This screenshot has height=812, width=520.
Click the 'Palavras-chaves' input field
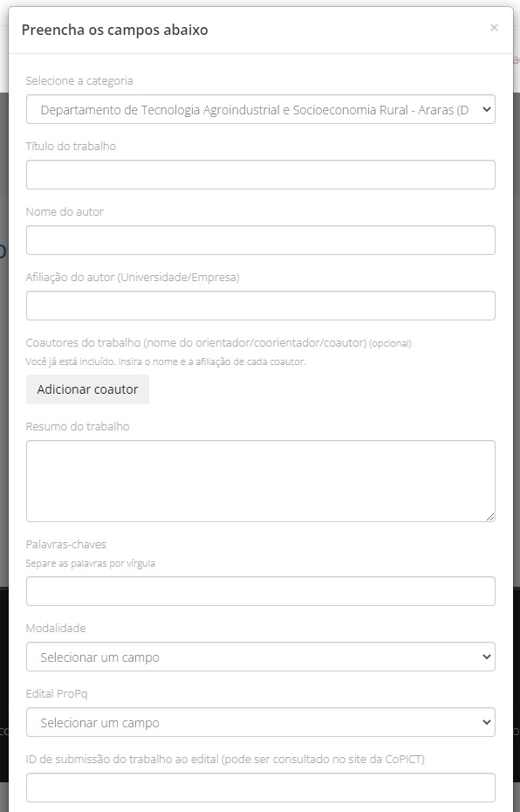(261, 591)
